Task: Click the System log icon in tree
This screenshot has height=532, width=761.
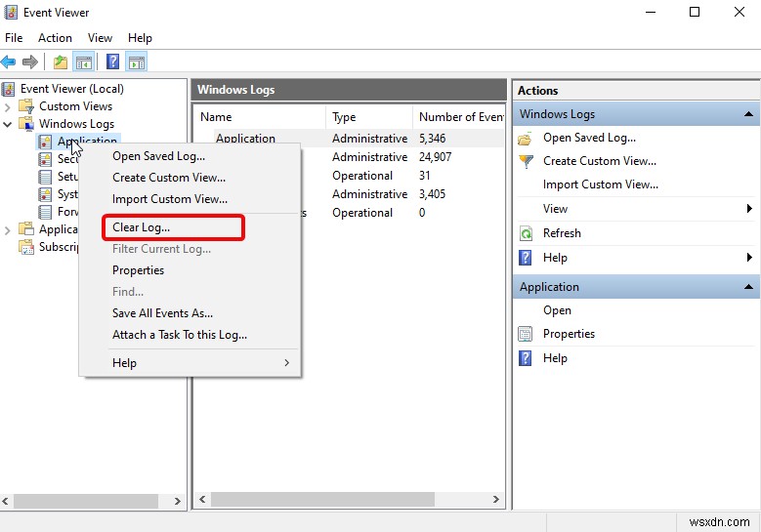Action: [45, 194]
